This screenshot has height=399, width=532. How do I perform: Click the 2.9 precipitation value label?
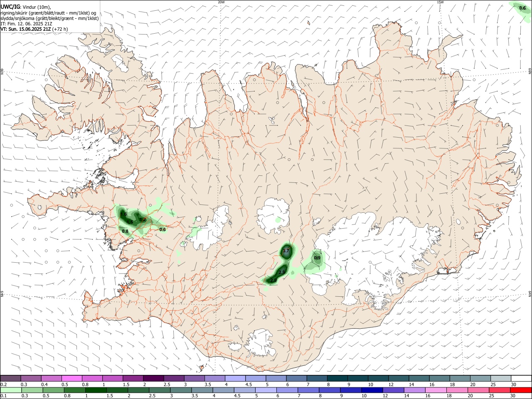[x=282, y=272]
